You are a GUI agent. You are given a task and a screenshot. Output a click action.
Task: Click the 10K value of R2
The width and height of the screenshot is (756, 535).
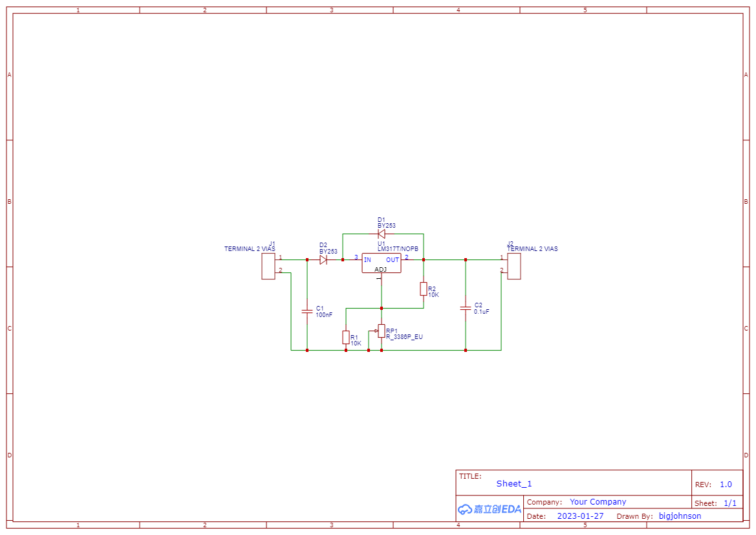coord(433,295)
